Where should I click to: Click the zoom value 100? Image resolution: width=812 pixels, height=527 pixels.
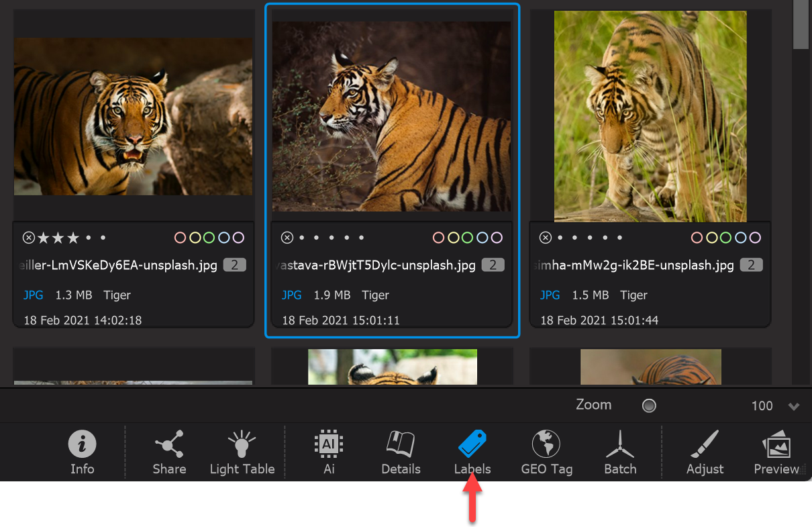tap(762, 405)
